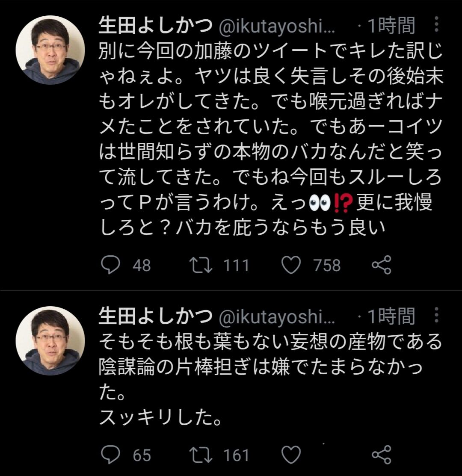Share the second tweet
This screenshot has height=476, width=462.
[x=382, y=455]
